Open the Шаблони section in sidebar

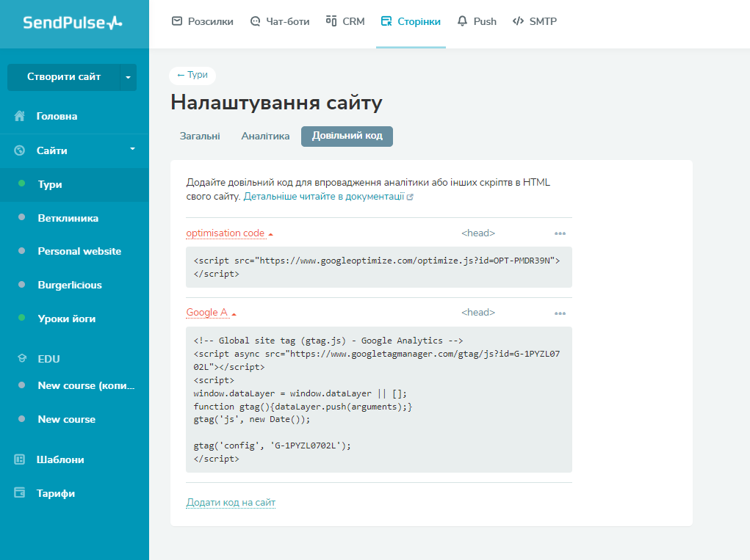coord(60,459)
